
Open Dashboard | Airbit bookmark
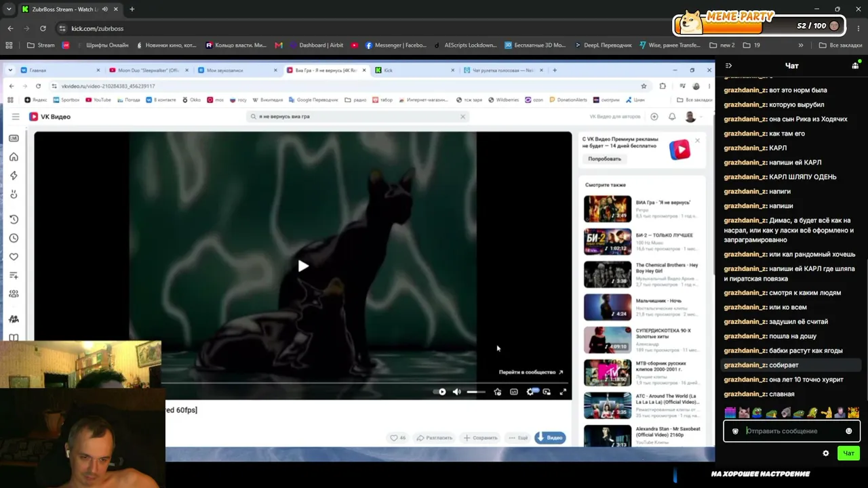coord(317,45)
